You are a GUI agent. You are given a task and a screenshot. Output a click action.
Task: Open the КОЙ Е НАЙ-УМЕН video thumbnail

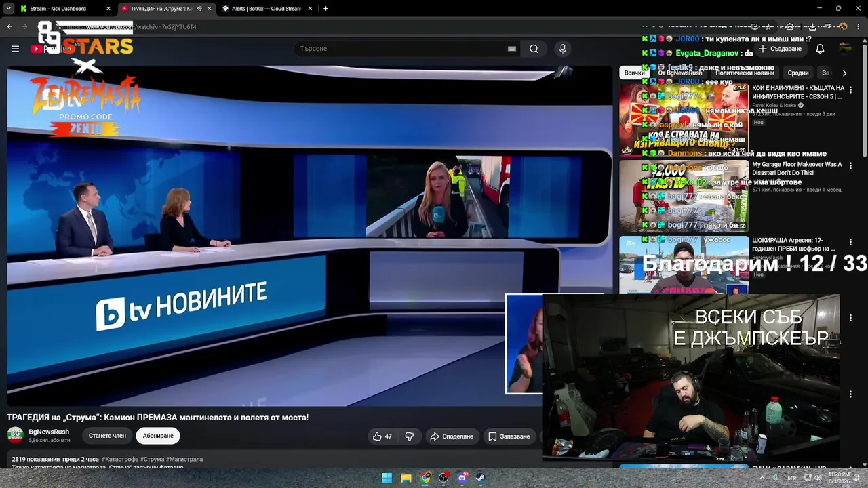pos(684,120)
